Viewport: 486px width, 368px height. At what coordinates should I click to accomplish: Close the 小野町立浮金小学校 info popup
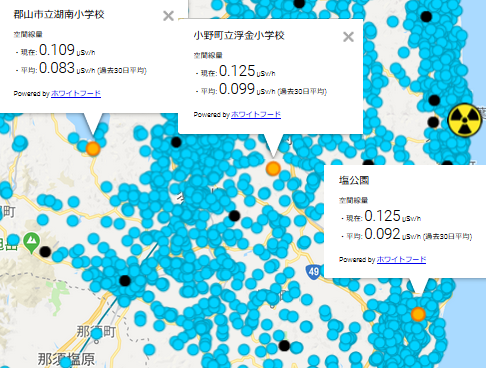(348, 37)
